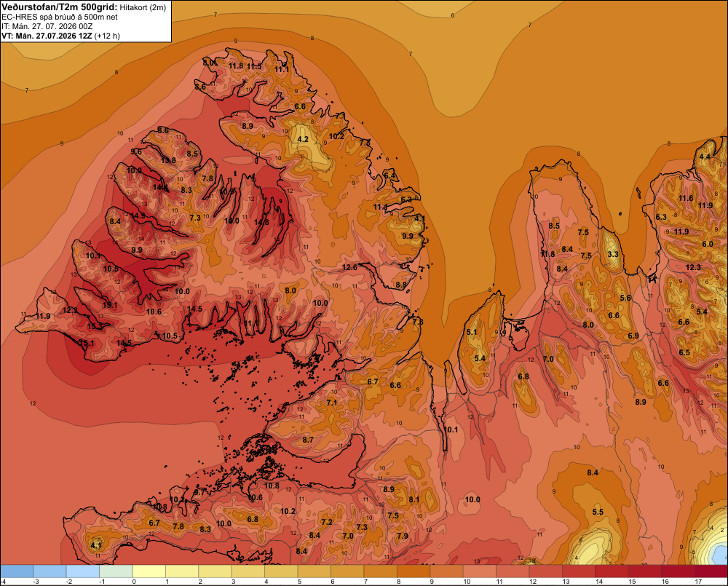The width and height of the screenshot is (728, 586).
Task: Click the legend swatch between 0 and 1
Action: [x=149, y=571]
